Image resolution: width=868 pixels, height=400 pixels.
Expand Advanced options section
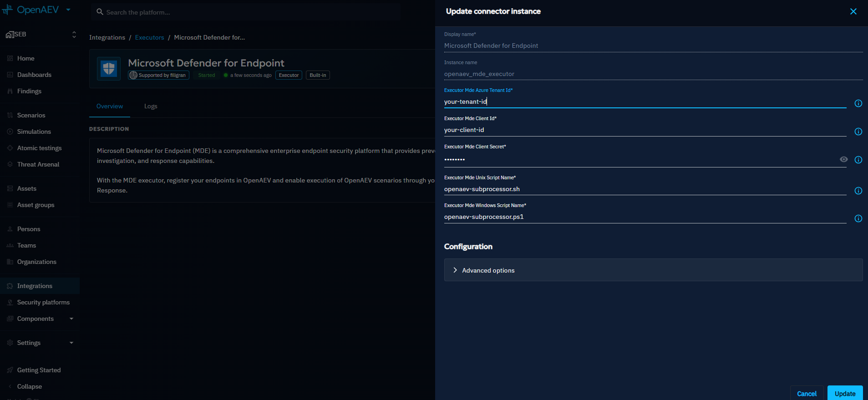point(653,270)
